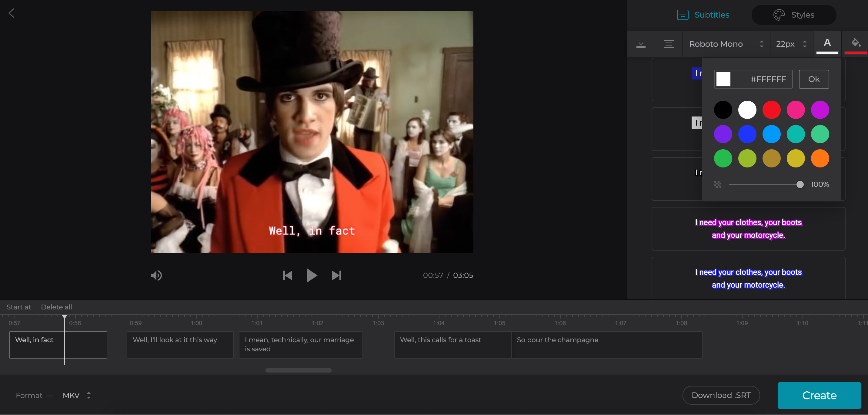Click the Start at link
This screenshot has width=868, height=415.
pyautogui.click(x=19, y=307)
